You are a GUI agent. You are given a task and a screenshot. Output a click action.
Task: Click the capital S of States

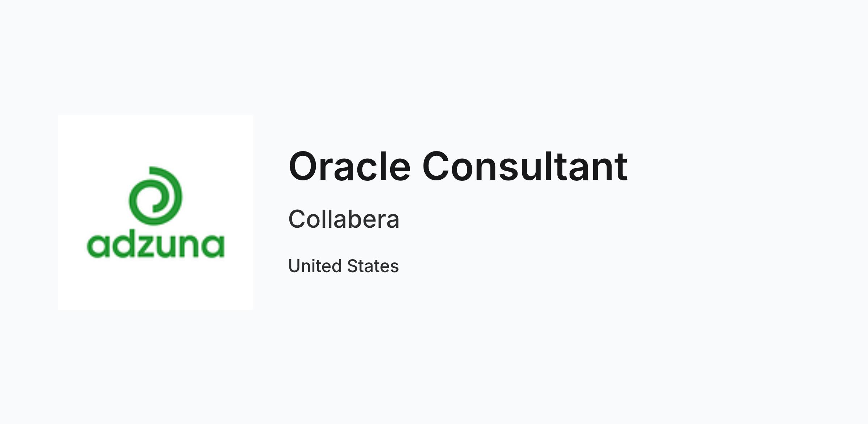(353, 266)
